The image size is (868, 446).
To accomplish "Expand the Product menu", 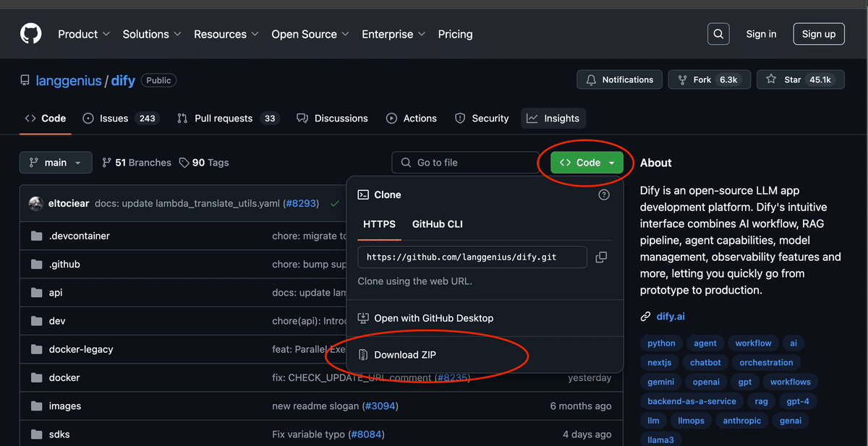I will (x=84, y=34).
